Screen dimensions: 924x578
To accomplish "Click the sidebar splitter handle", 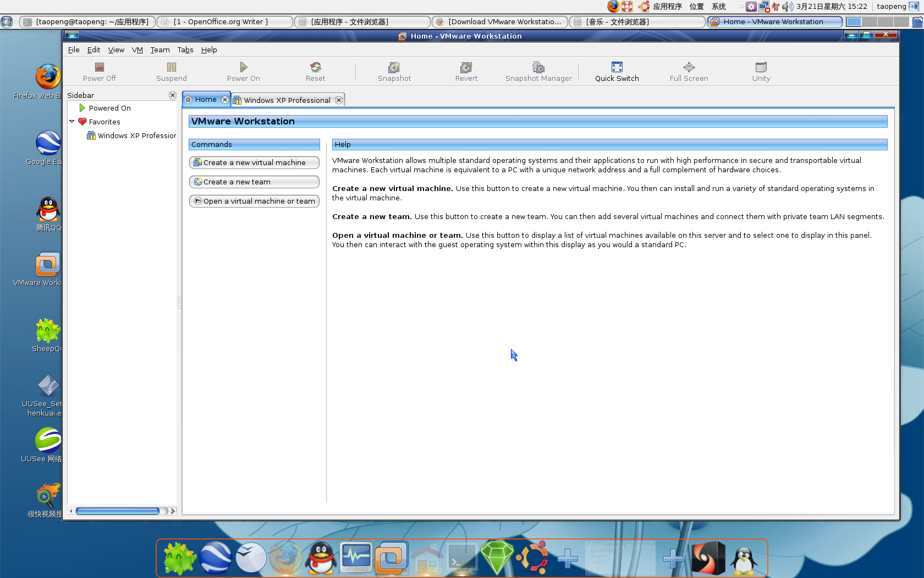I will [179, 302].
